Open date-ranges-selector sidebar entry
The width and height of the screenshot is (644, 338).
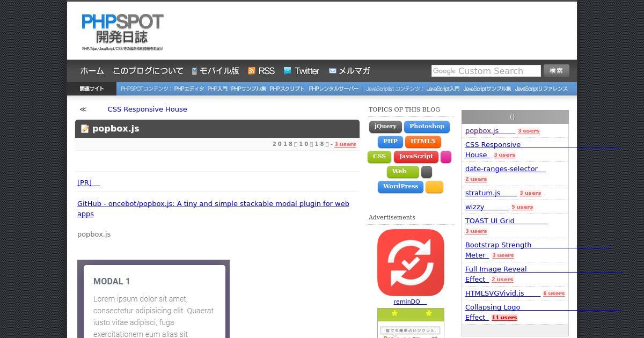[x=505, y=169]
